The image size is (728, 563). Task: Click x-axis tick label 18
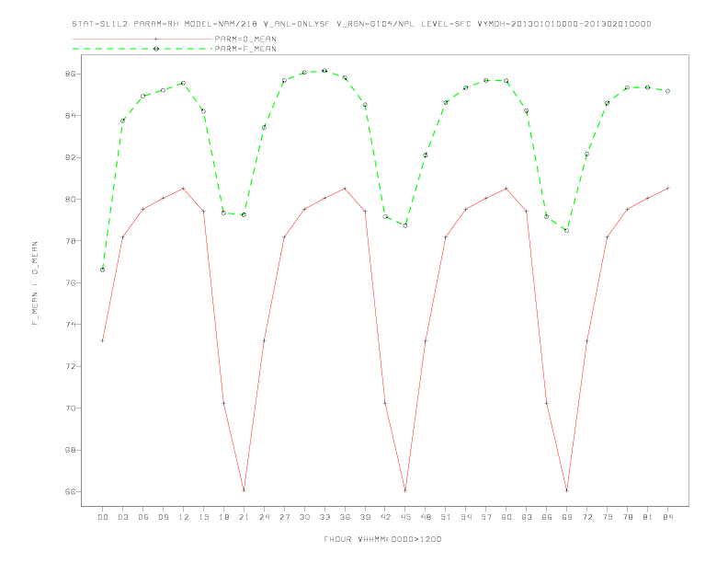point(223,517)
